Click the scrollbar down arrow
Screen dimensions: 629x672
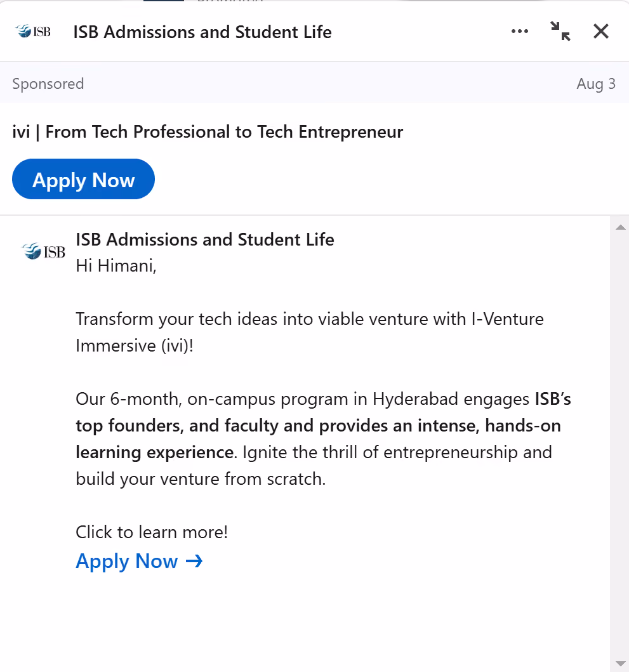coord(620,664)
